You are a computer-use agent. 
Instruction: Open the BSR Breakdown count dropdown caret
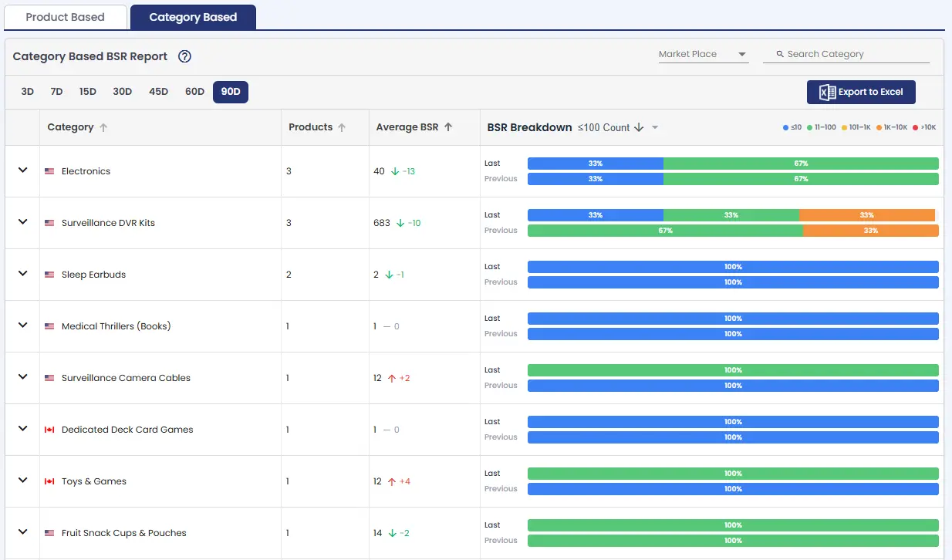pyautogui.click(x=655, y=128)
